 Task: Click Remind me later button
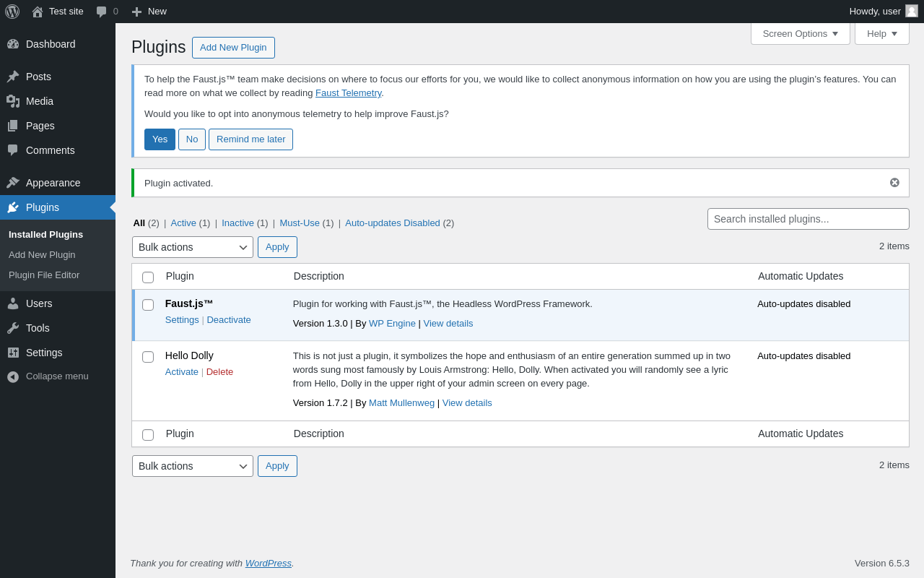tap(250, 139)
